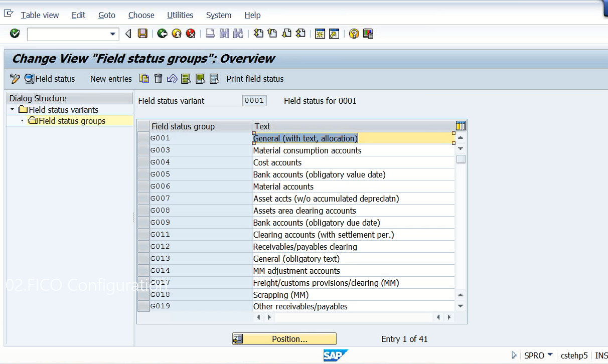This screenshot has width=608, height=364.
Task: Click the Select Block icon
Action: (x=200, y=79)
